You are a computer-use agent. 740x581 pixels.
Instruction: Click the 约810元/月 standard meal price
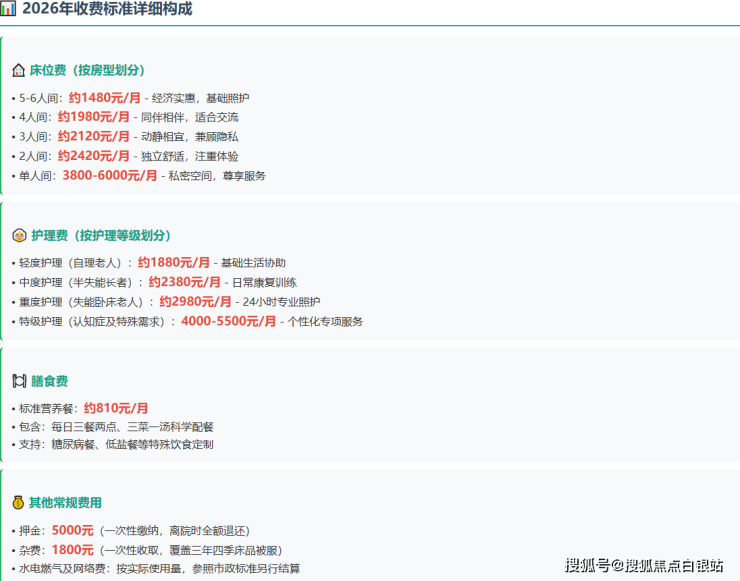point(116,408)
